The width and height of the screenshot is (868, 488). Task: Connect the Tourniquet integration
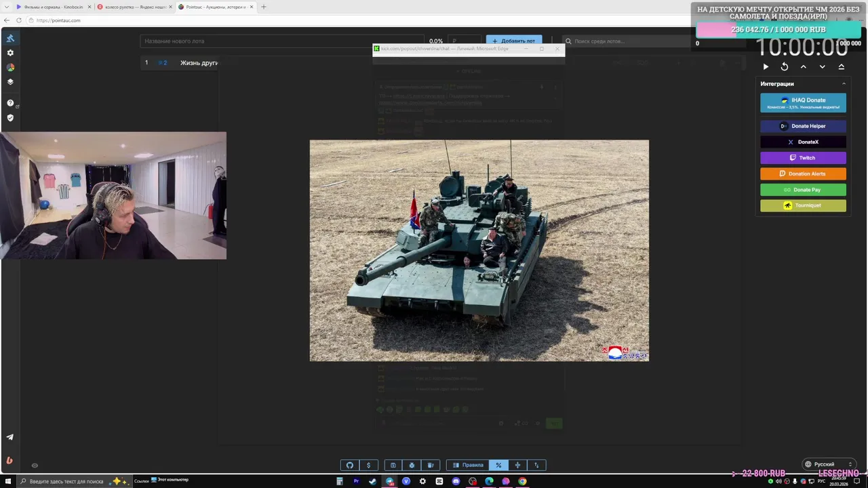tap(803, 205)
